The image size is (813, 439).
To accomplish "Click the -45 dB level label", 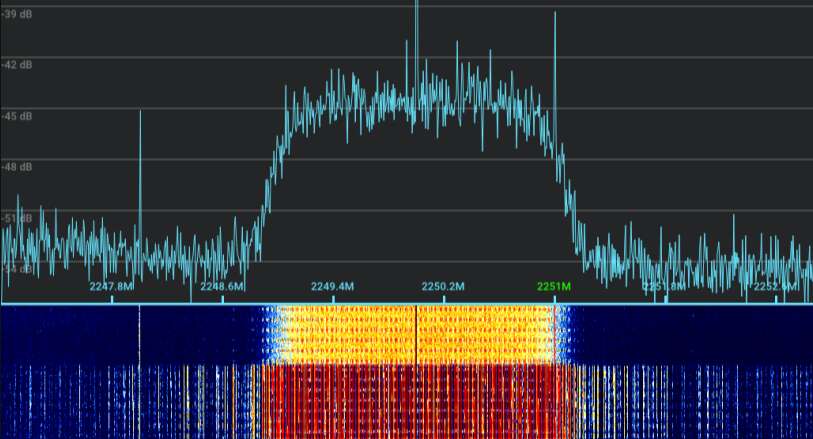I will pos(18,116).
